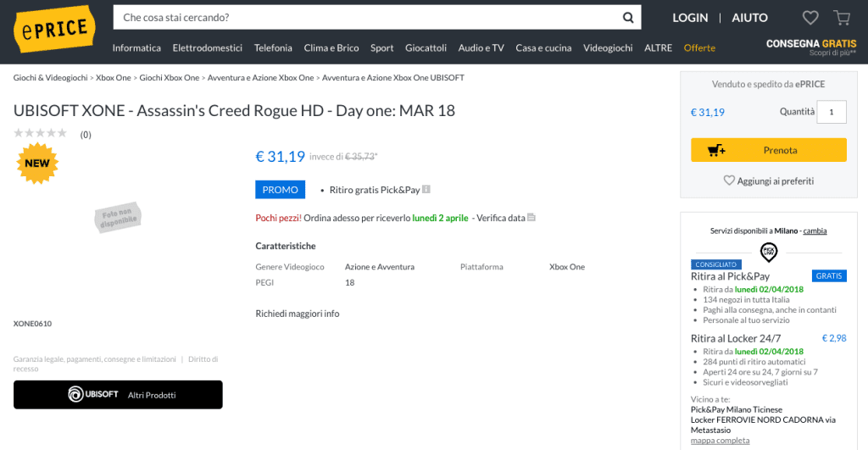
Task: Click Ubisoft 'Altri Prodotti' text in the banner
Action: click(x=152, y=395)
